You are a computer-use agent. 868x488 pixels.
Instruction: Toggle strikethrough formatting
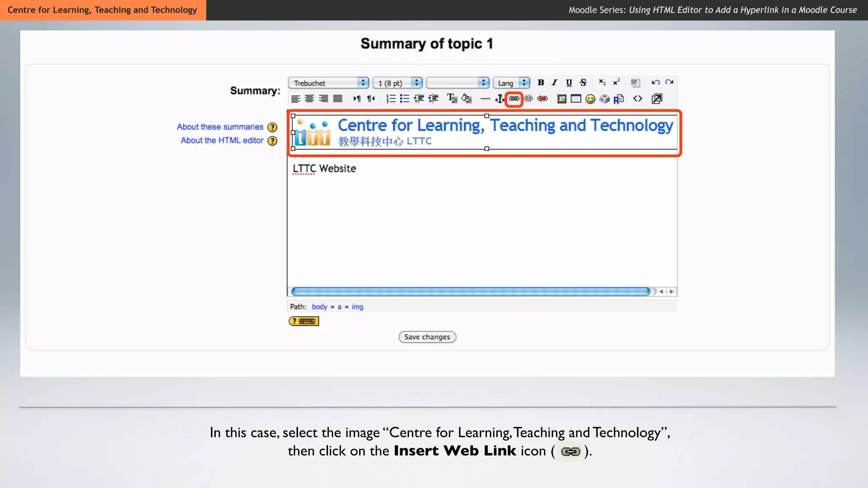[x=583, y=83]
